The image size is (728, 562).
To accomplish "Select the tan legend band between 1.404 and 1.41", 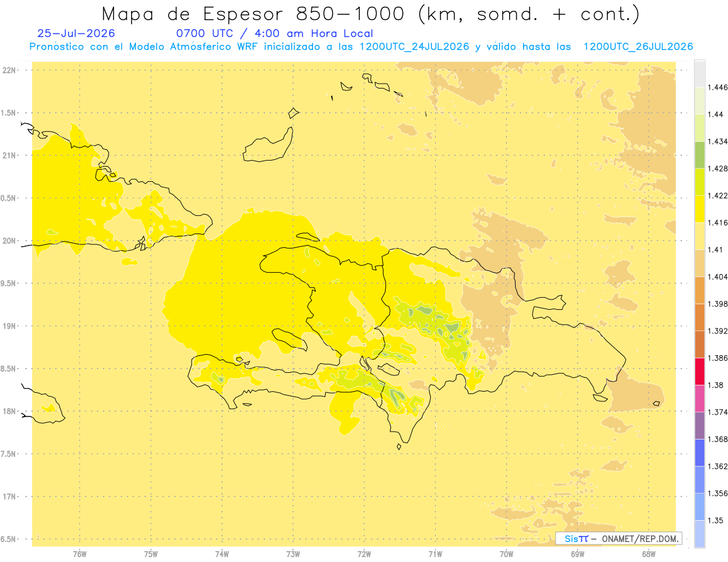I will pos(699,263).
